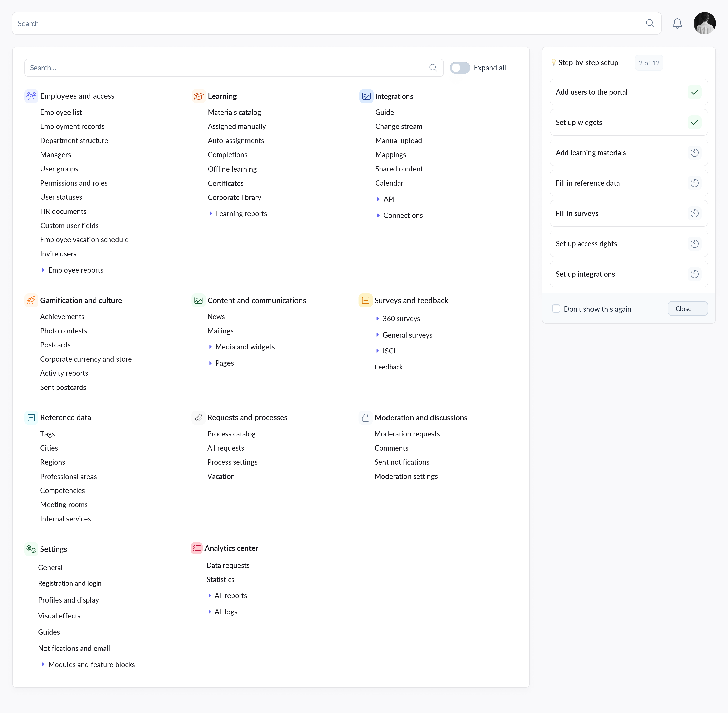
Task: Open Employee list
Action: coord(61,112)
